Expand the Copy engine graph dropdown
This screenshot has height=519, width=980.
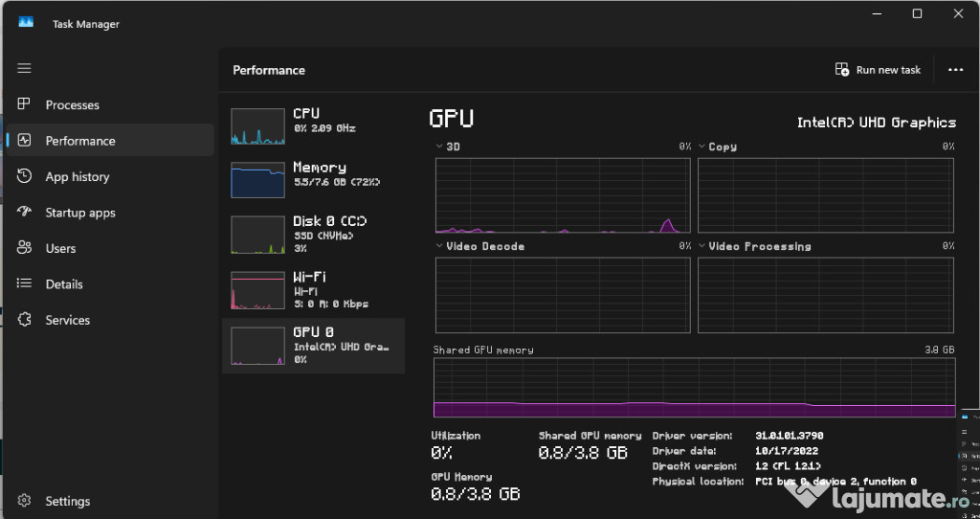[702, 147]
